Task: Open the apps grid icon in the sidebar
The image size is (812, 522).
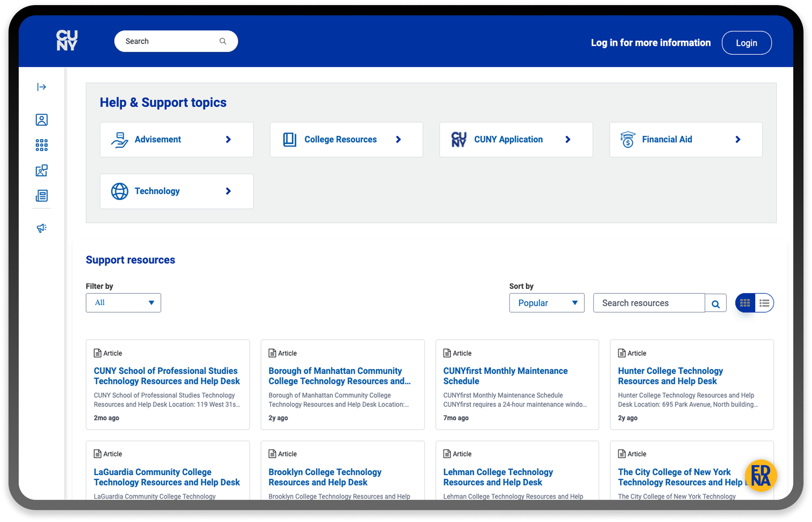Action: [x=42, y=145]
